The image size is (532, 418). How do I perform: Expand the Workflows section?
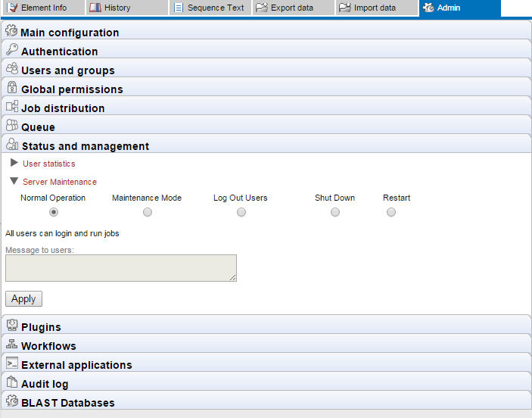266,345
